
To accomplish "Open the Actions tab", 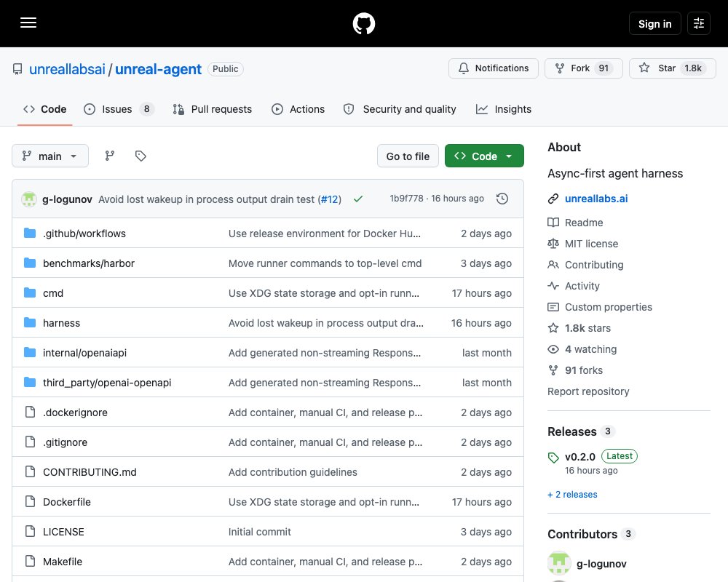I will click(x=298, y=109).
